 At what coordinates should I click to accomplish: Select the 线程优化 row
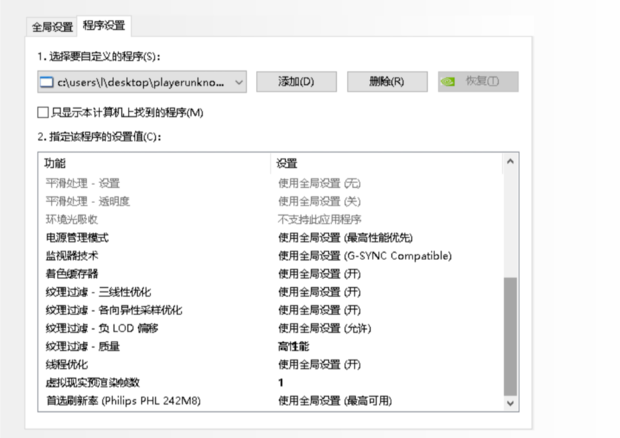click(x=271, y=364)
